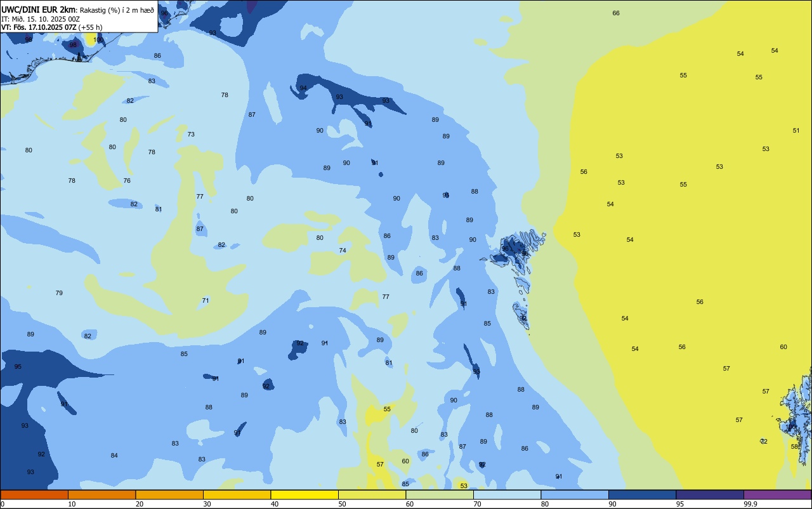The height and width of the screenshot is (509, 812).
Task: Click the 0–10 dark orange legend segment
Action: point(34,494)
